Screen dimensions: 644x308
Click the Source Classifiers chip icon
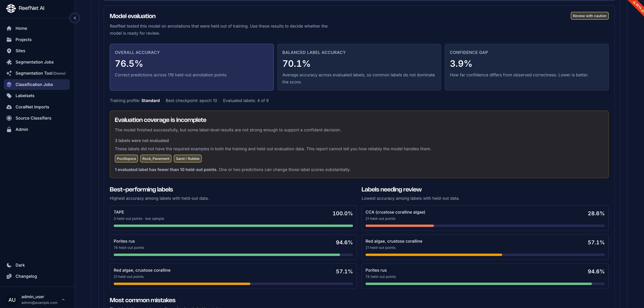point(9,118)
